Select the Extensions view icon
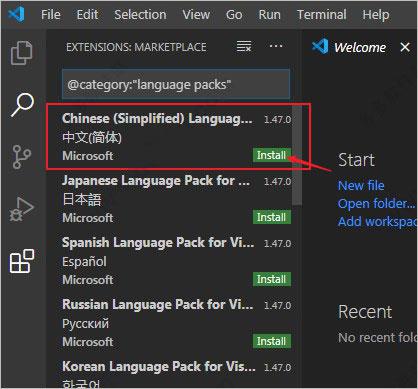Viewport: 418px width, 389px height. (x=22, y=261)
